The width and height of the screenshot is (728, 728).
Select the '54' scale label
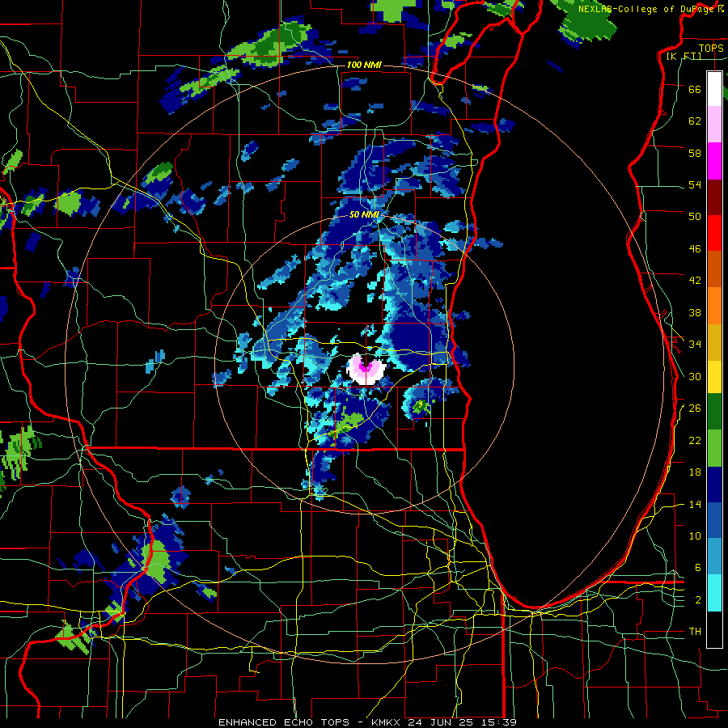[x=695, y=185]
